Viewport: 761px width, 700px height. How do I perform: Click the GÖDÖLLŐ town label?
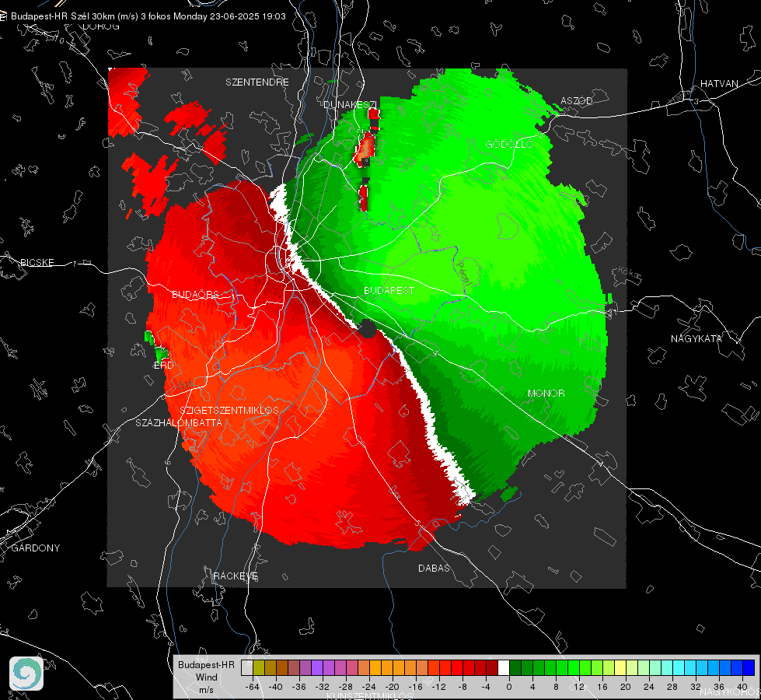[x=510, y=144]
